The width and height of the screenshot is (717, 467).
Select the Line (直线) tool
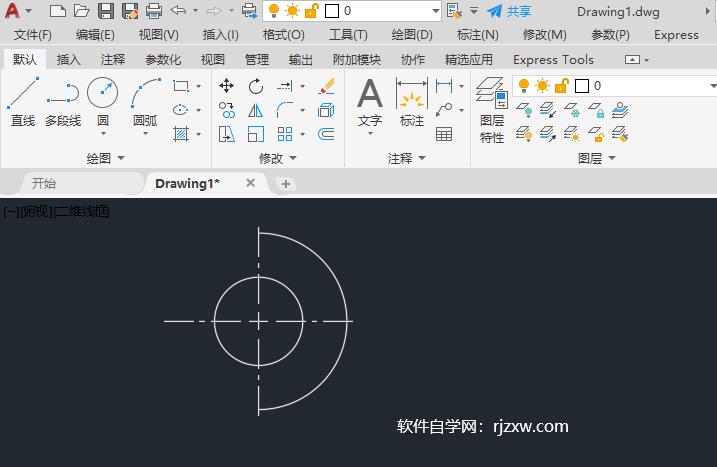(x=23, y=102)
